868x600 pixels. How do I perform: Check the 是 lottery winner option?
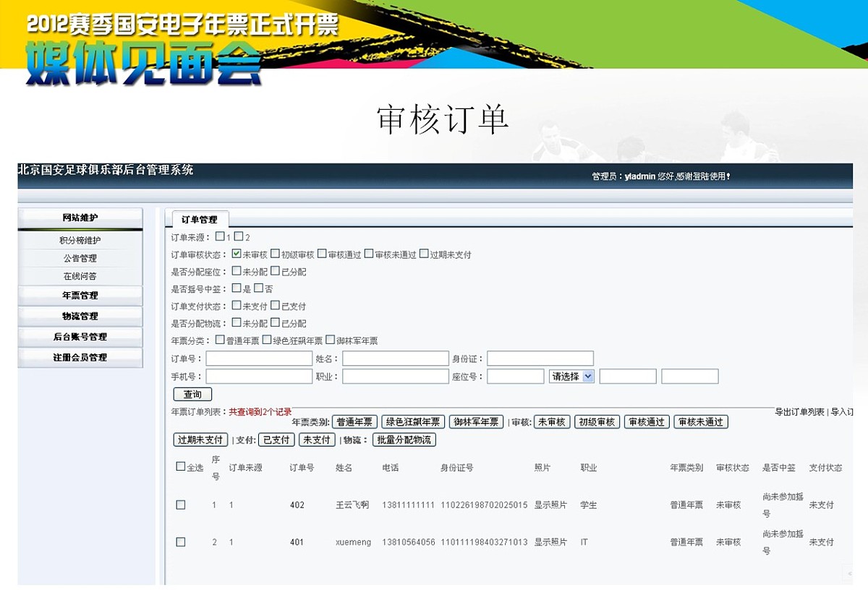coord(237,288)
